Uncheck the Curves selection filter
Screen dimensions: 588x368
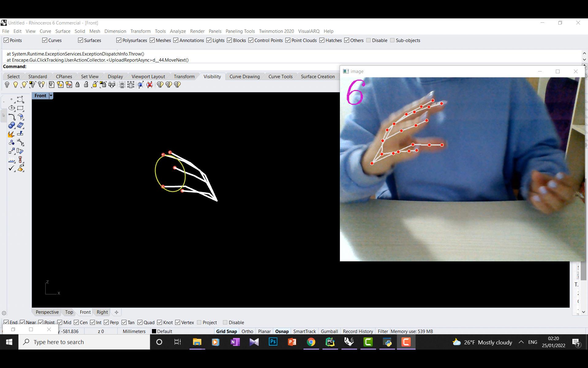point(45,40)
